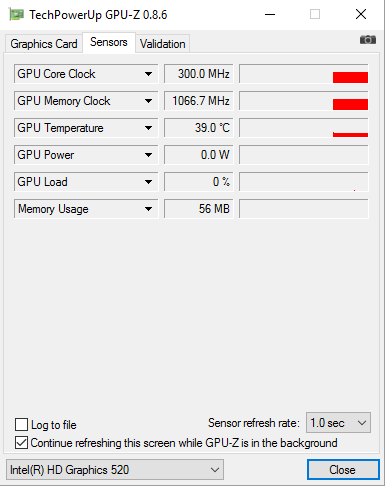The image size is (385, 486).
Task: Click the Close button
Action: 343,470
